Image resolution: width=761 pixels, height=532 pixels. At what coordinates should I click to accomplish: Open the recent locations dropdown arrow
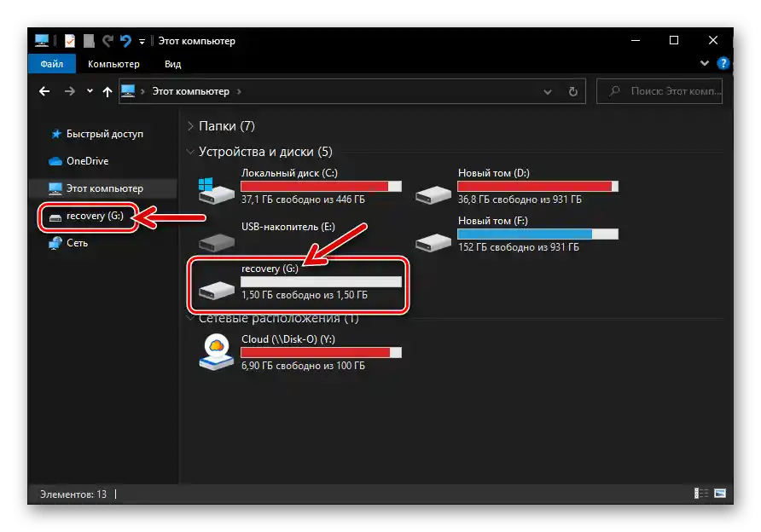point(89,91)
